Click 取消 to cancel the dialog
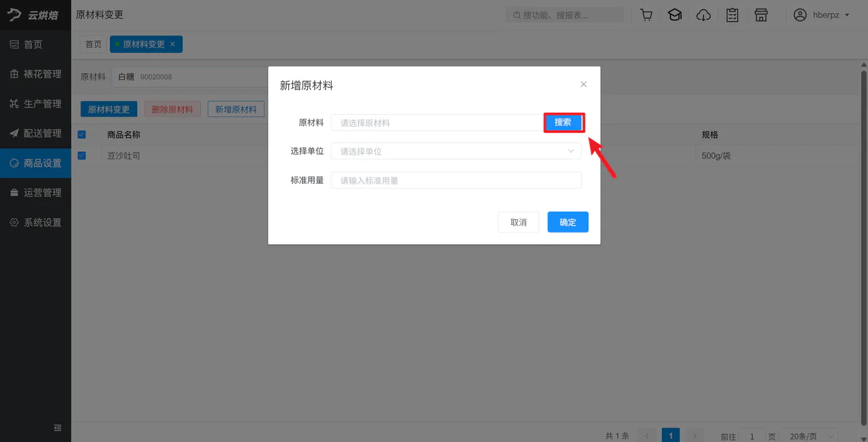Image resolution: width=868 pixels, height=442 pixels. click(x=518, y=222)
